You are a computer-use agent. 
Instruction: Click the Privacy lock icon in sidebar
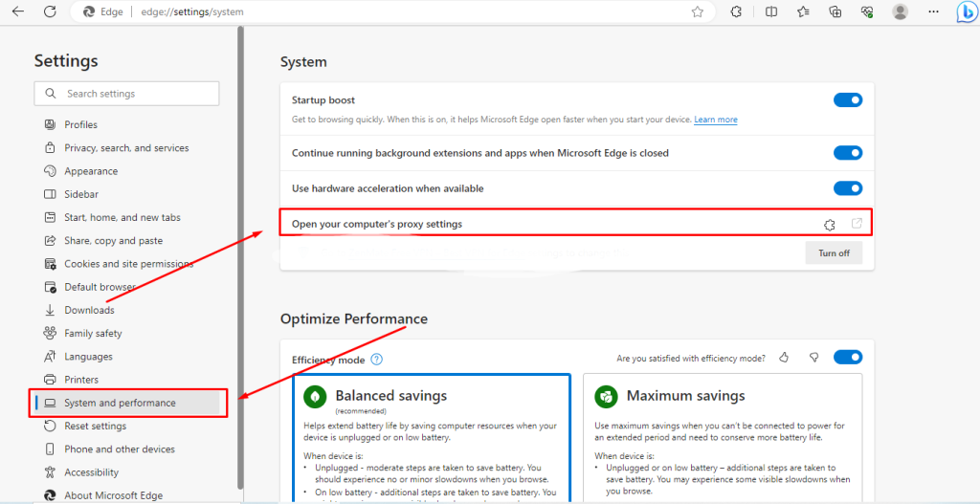point(50,148)
